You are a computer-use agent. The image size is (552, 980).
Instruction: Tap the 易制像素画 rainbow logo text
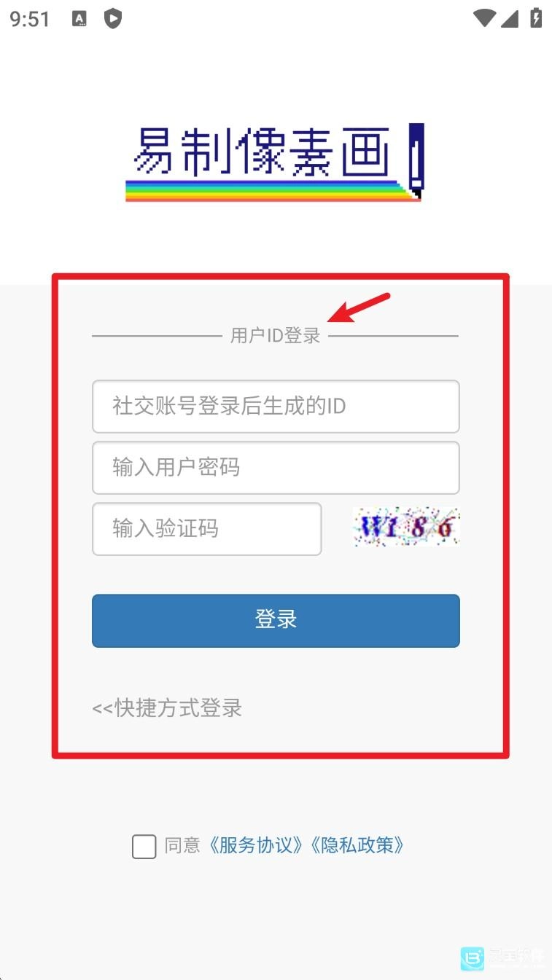265,161
